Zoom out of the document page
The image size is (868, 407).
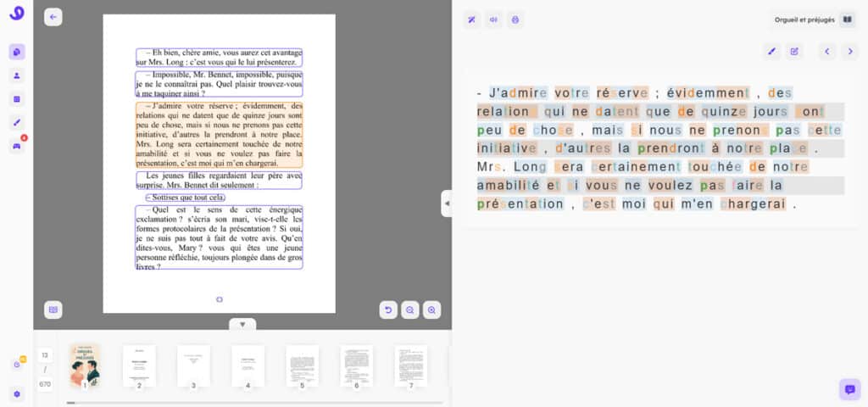pyautogui.click(x=410, y=310)
